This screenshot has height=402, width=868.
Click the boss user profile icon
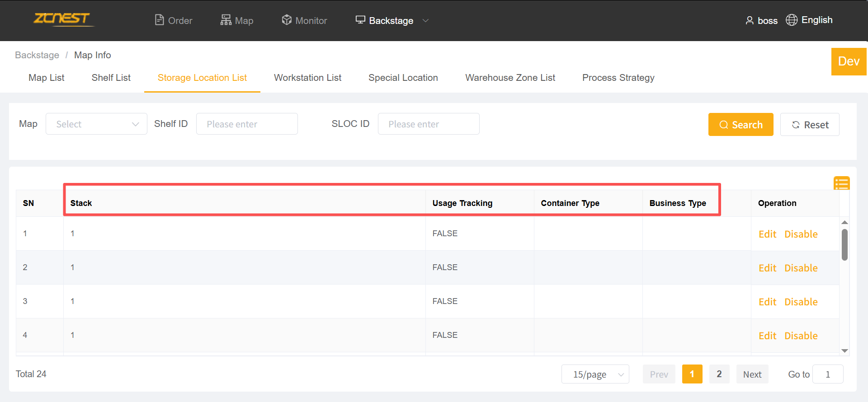(750, 20)
